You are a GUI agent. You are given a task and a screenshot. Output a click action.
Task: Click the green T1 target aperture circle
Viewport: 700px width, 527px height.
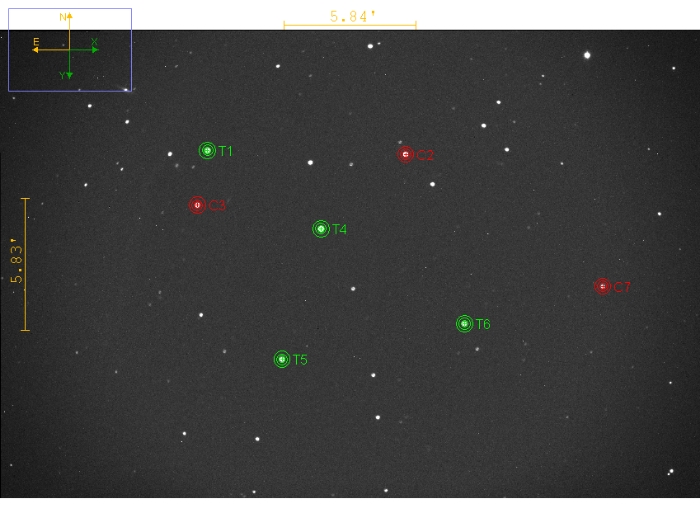[x=207, y=151]
